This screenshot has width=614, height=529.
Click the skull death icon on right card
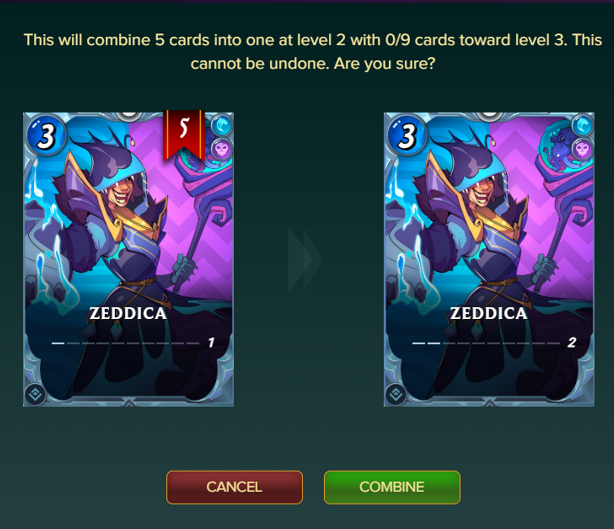pos(582,149)
